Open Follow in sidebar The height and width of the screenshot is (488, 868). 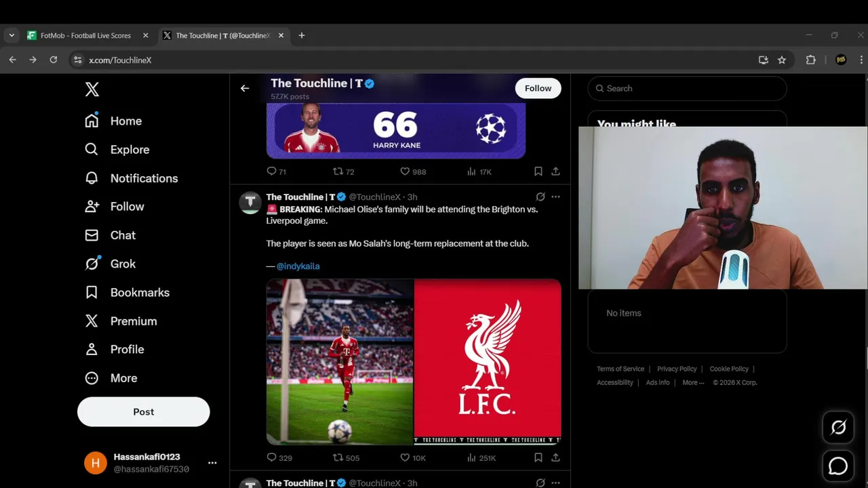coord(114,207)
